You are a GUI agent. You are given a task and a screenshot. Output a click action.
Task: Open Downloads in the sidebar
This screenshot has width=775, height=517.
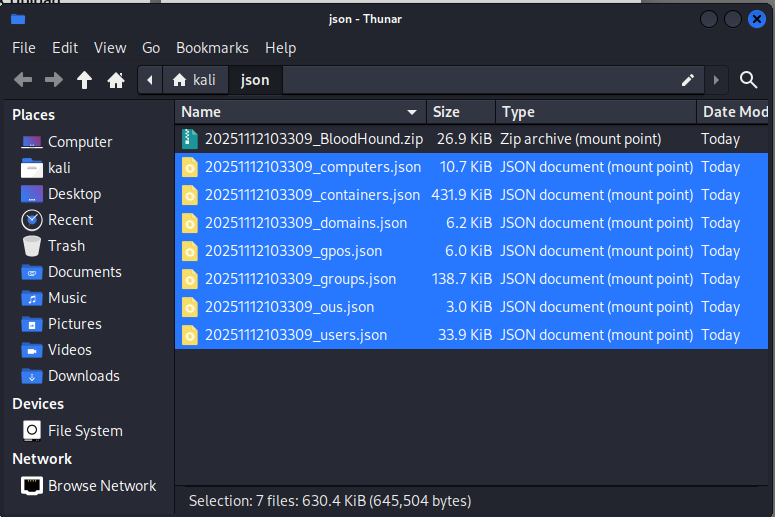[x=71, y=376]
